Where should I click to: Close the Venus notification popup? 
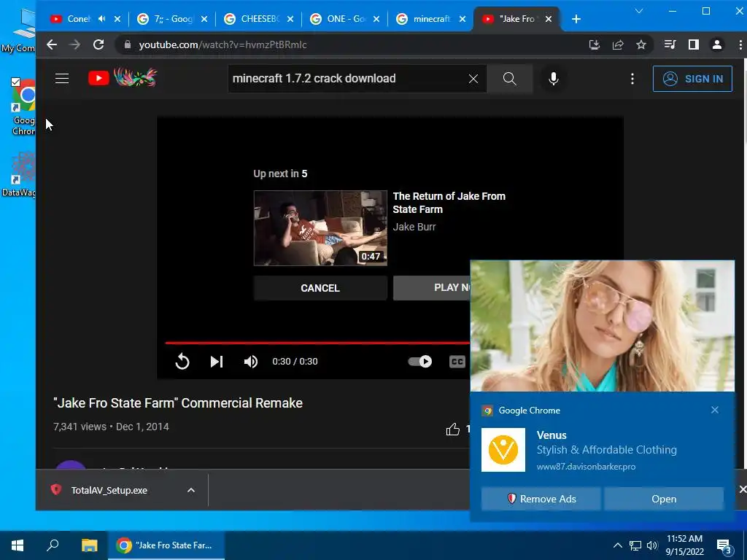pyautogui.click(x=715, y=410)
